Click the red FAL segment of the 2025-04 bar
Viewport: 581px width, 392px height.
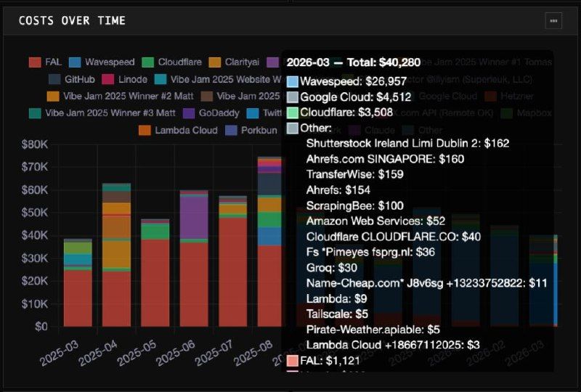click(116, 299)
